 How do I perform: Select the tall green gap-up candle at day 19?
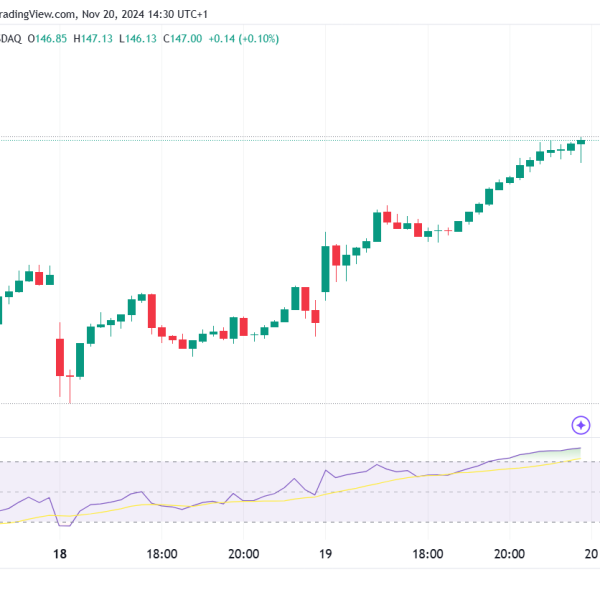click(x=325, y=269)
